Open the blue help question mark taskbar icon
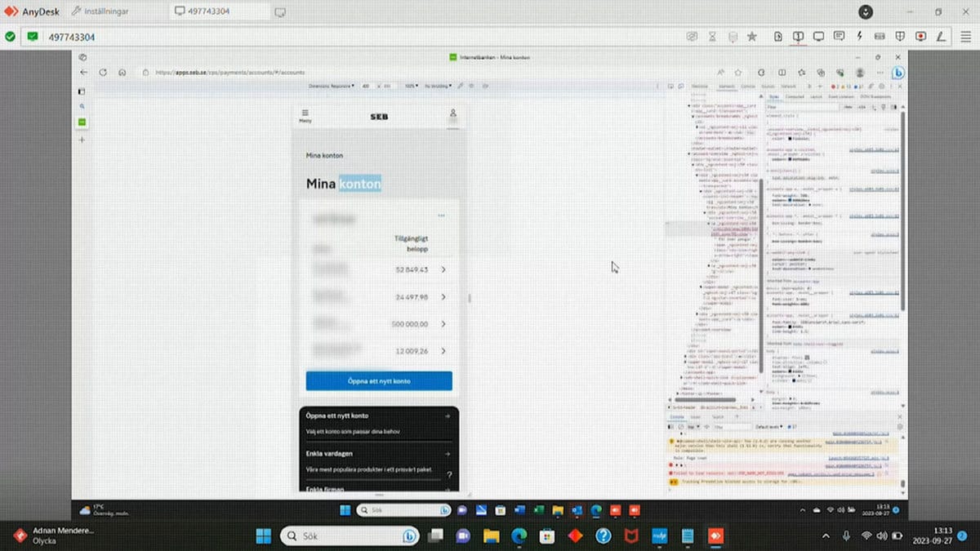 [604, 536]
